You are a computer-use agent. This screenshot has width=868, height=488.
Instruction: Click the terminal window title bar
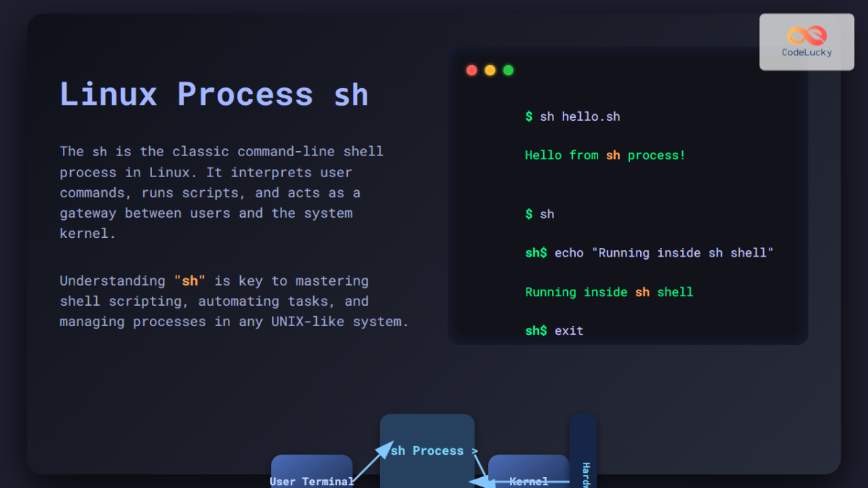[628, 69]
